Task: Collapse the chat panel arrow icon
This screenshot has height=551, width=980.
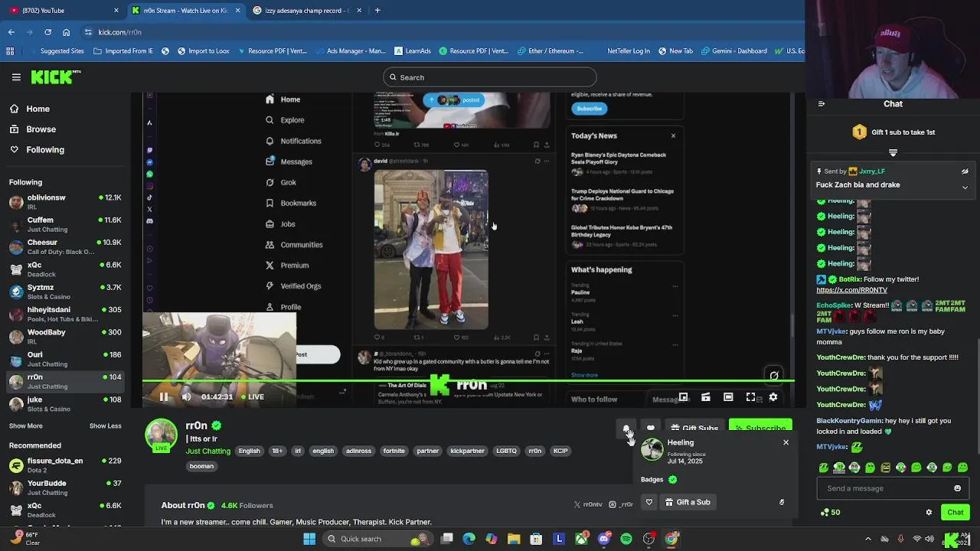Action: [x=822, y=104]
